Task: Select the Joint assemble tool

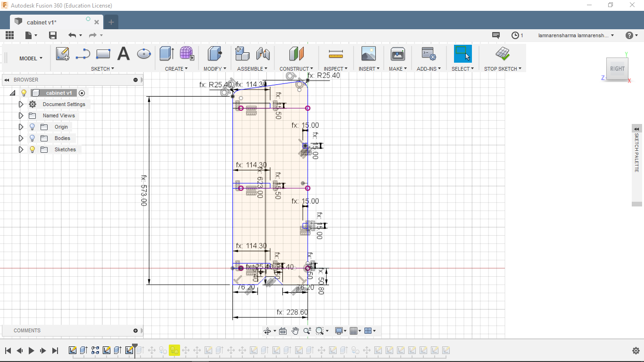Action: pyautogui.click(x=263, y=54)
